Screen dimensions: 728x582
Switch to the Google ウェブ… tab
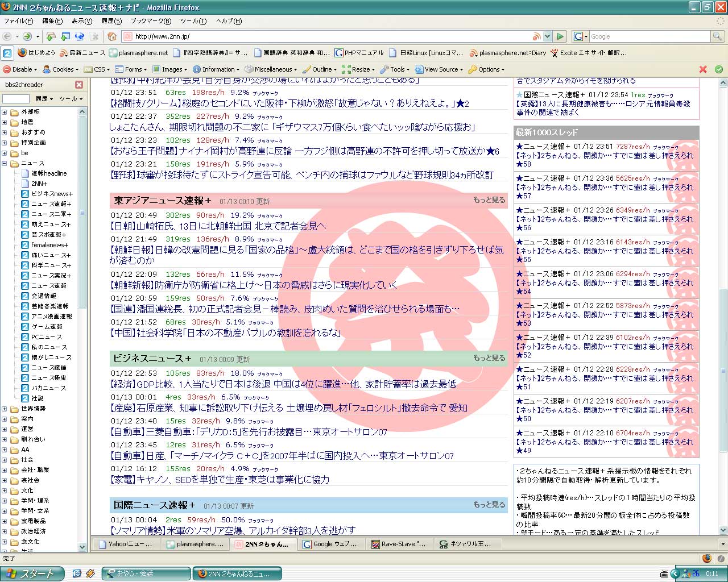pos(331,544)
